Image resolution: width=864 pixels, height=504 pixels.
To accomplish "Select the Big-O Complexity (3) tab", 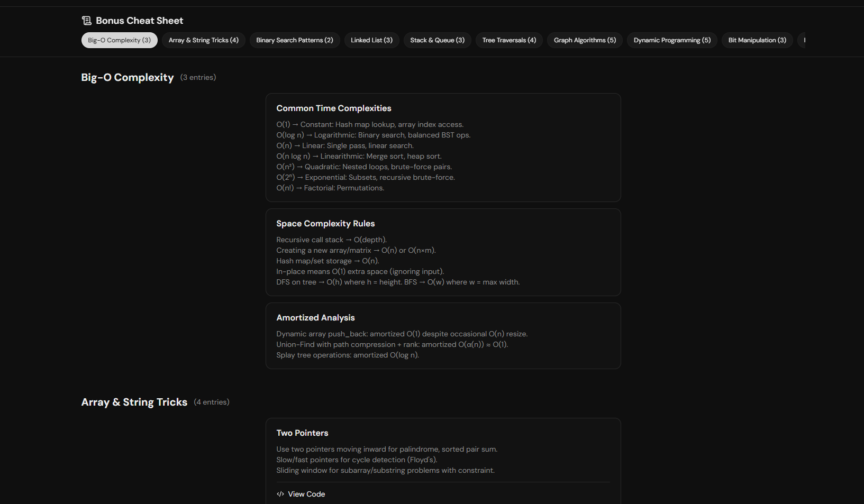I will 120,40.
